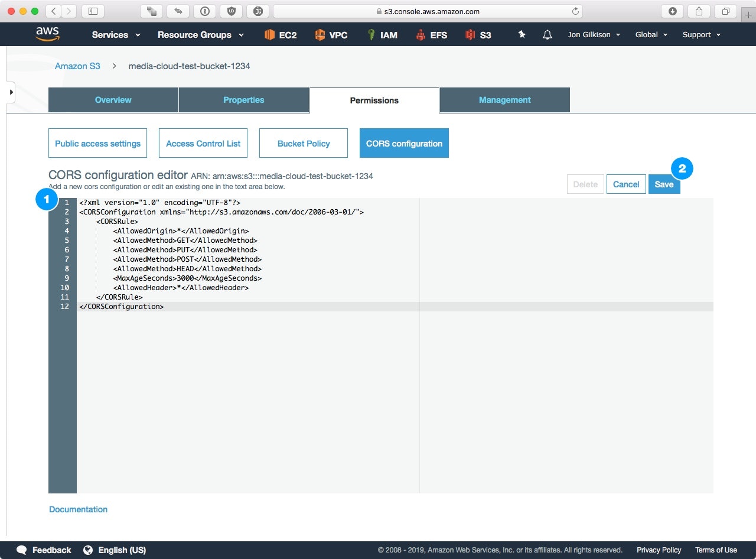756x559 pixels.
Task: Follow the Amazon S3 breadcrumb link
Action: pos(77,66)
